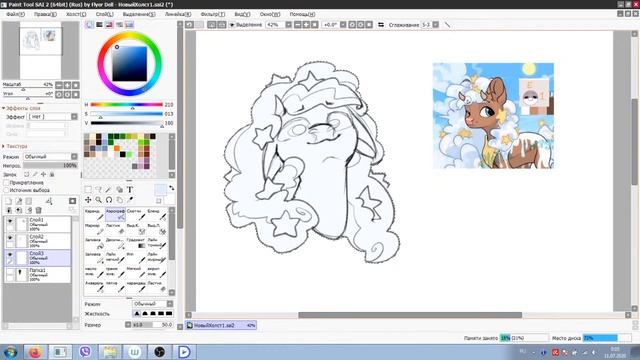Viewport: 640px width, 360px height.
Task: Select the Zoom magnifier tool
Action: point(98,200)
